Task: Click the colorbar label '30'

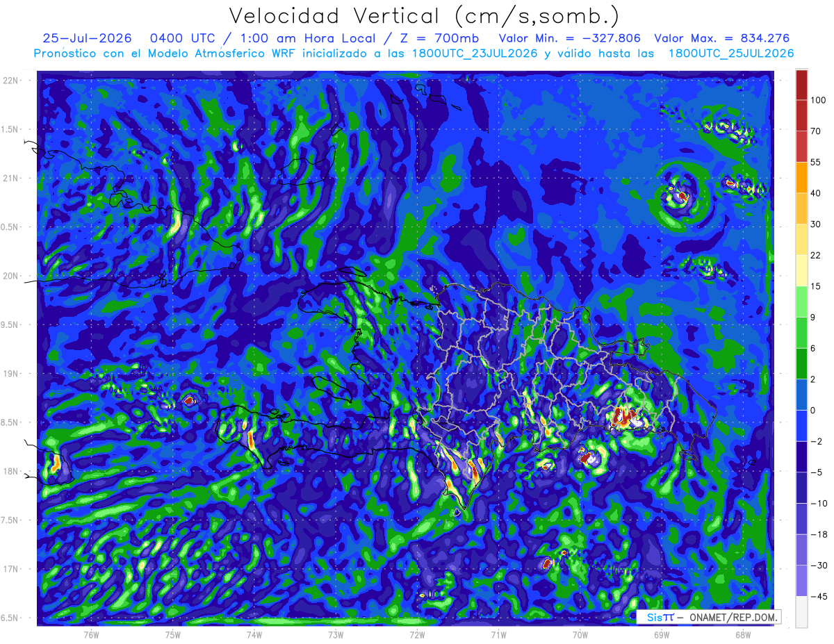Action: 816,224
